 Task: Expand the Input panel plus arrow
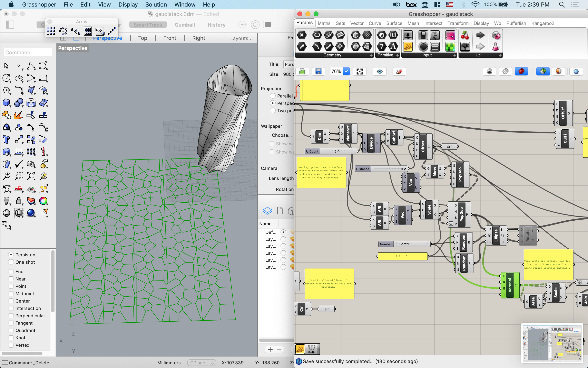(455, 55)
